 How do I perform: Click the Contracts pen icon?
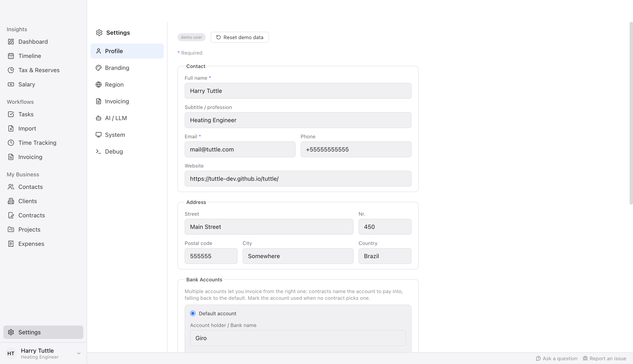tap(11, 215)
